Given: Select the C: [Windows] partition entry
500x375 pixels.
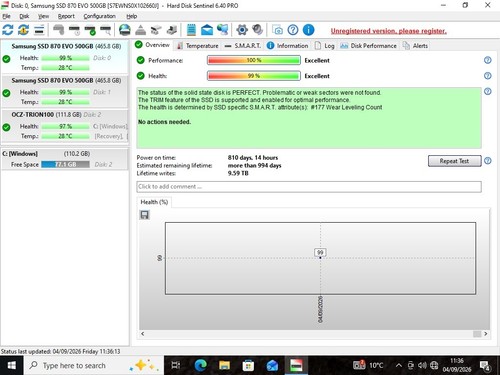Looking at the screenshot, I should click(65, 159).
